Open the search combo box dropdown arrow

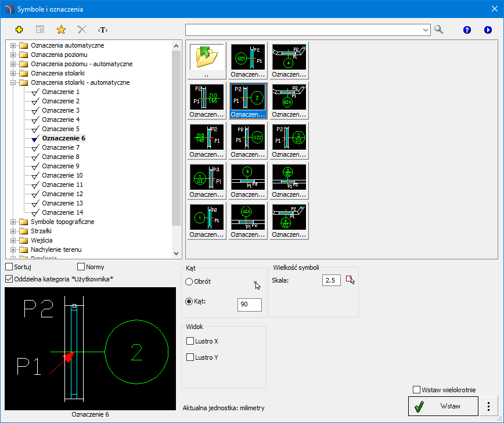tap(425, 30)
